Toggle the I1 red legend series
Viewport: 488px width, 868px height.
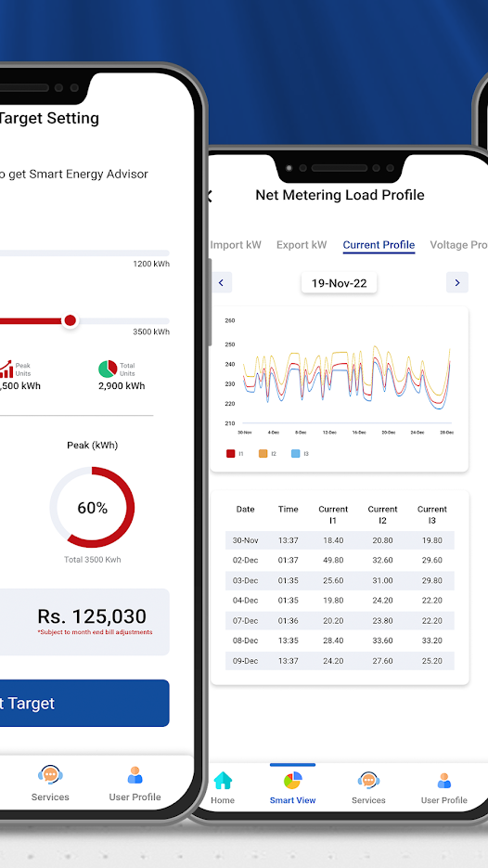point(231,453)
